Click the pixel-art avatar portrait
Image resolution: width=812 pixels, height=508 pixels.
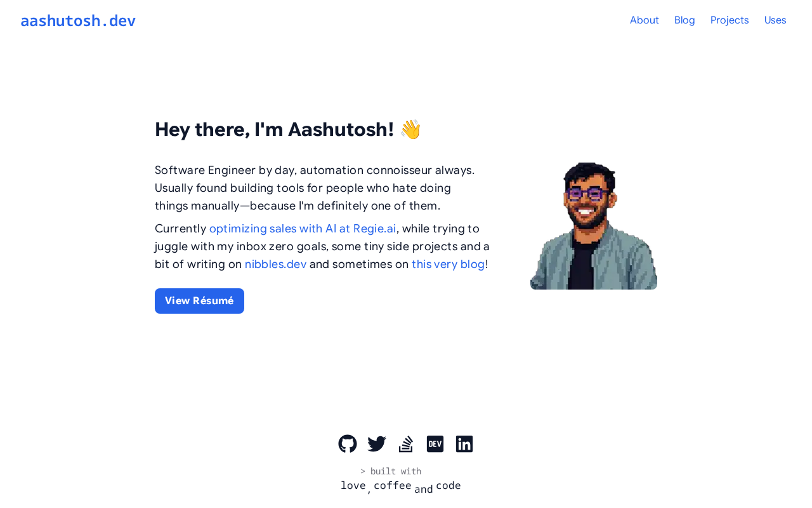pyautogui.click(x=594, y=226)
